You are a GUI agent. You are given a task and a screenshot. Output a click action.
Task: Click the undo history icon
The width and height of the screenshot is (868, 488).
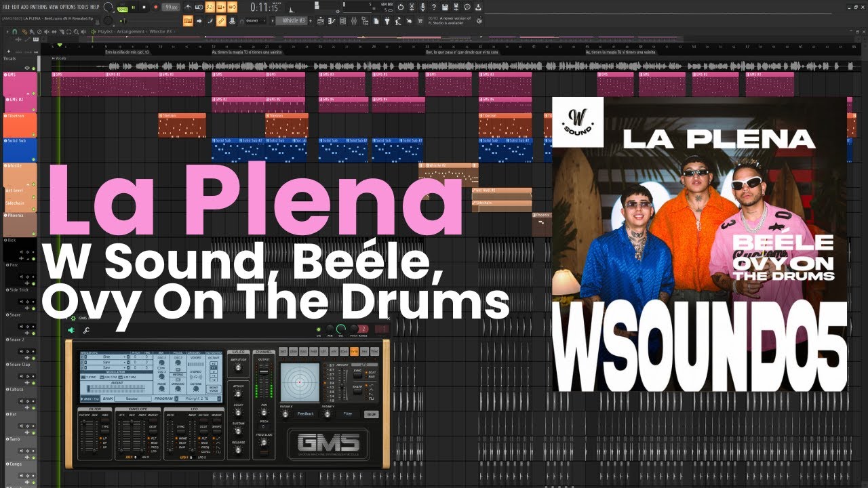point(401,7)
